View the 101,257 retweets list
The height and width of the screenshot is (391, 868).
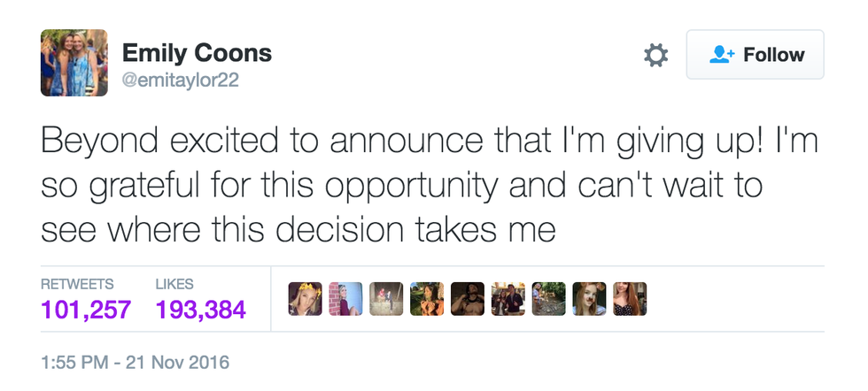[86, 310]
